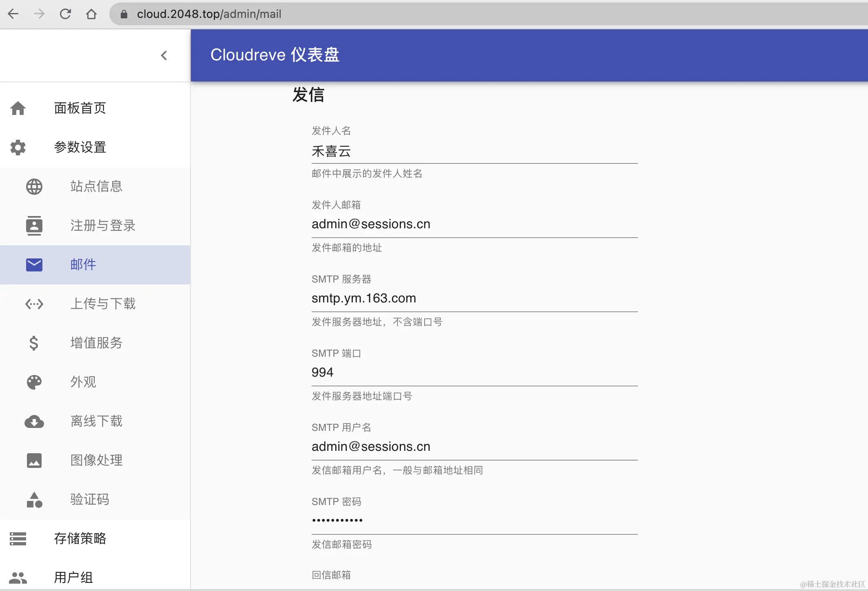Open the 存储策略 menu entry

point(80,538)
